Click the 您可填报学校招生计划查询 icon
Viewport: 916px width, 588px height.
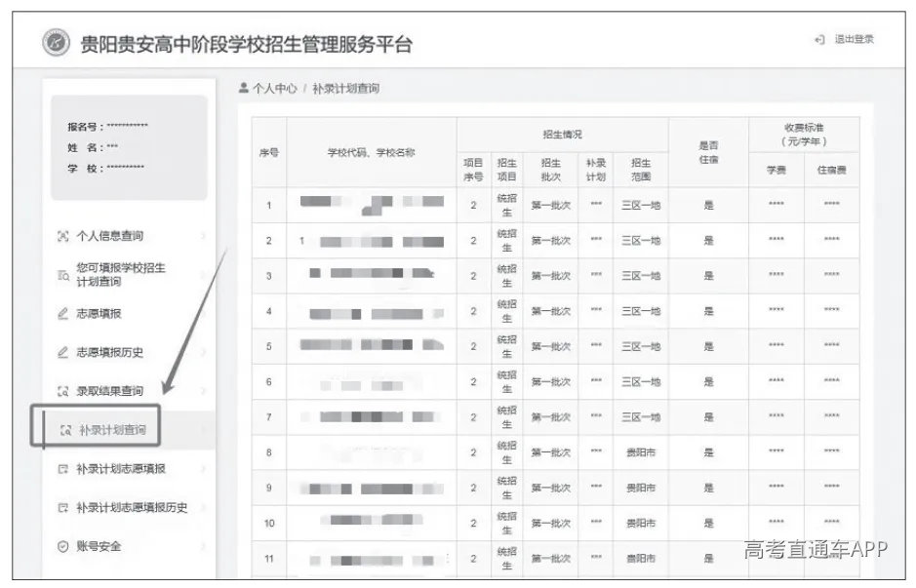click(x=63, y=274)
